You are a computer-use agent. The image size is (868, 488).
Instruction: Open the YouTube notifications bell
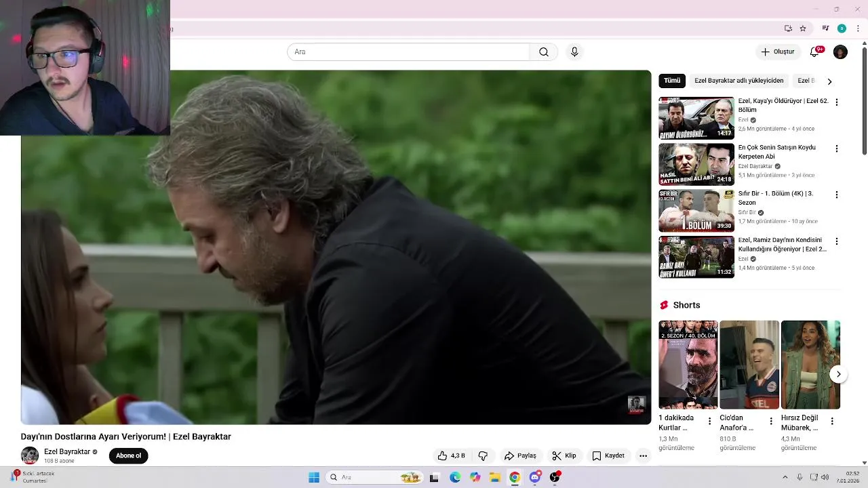815,52
